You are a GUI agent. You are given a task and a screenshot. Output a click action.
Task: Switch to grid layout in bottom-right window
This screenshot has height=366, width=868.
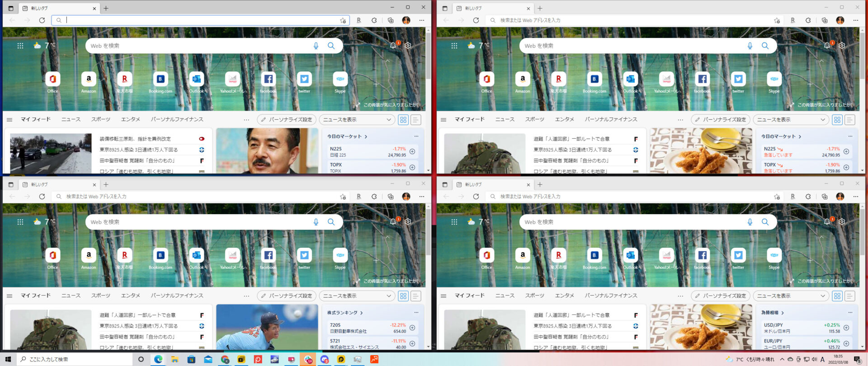pos(837,296)
